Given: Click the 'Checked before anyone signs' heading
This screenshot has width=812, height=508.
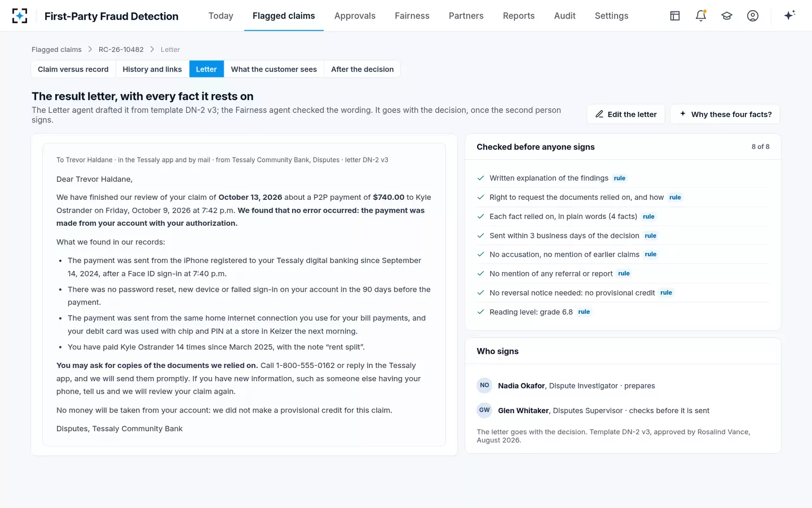Looking at the screenshot, I should [x=536, y=147].
